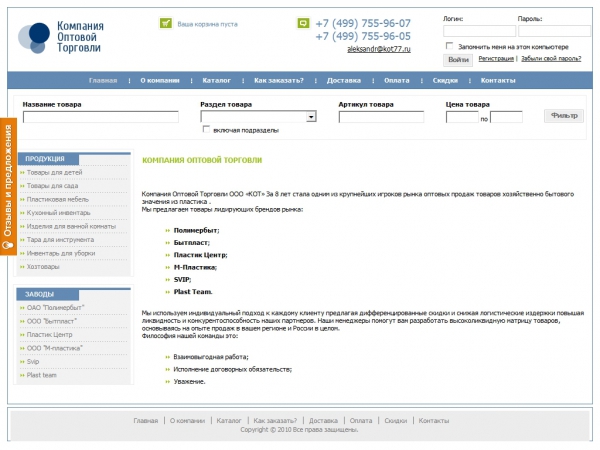The image size is (600, 450).
Task: Click the arrow bullet beside Взаимовыгодная работа
Action: (167, 357)
